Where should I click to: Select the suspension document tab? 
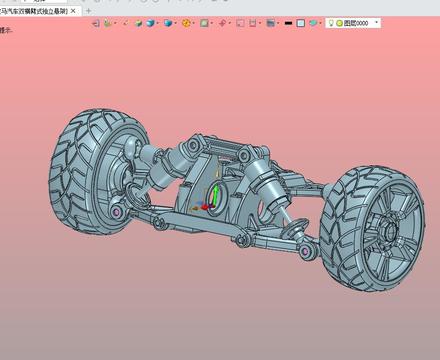(x=34, y=11)
